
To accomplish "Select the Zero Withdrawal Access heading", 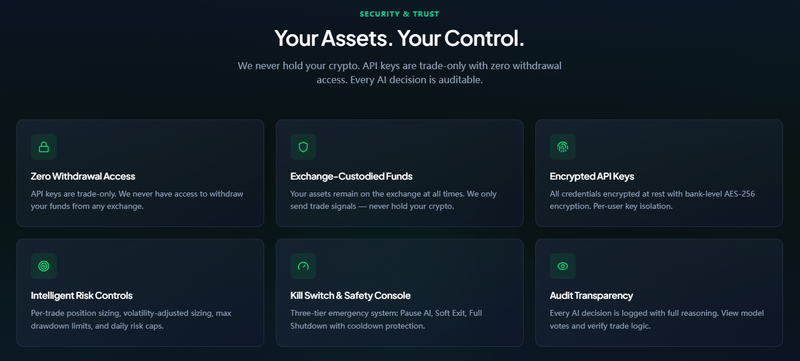I will (83, 176).
